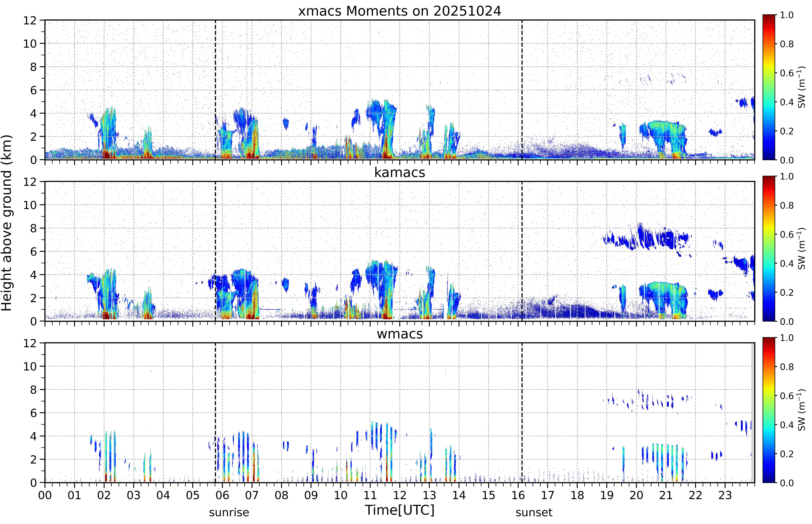
Task: Select the sunset dashed line in the xmacs panel
Action: point(522,90)
